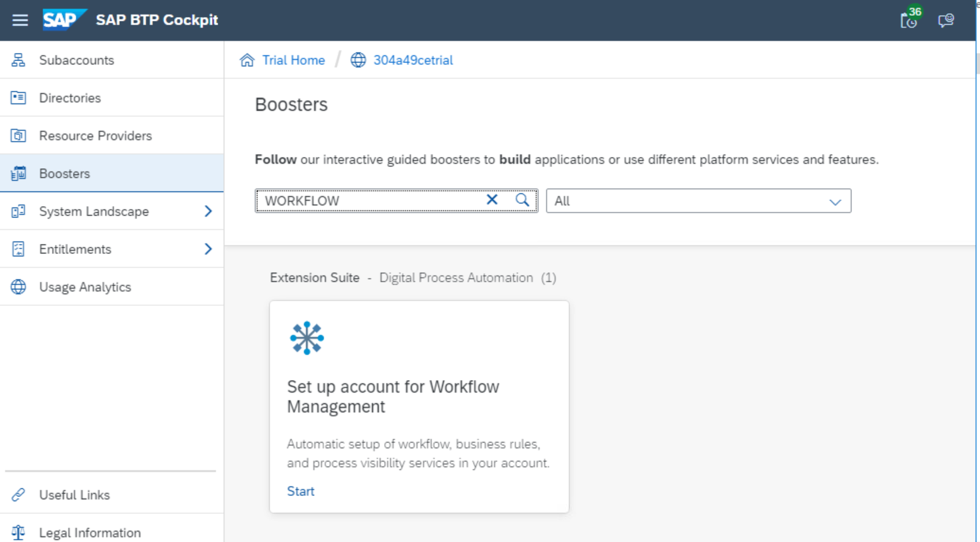The height and width of the screenshot is (542, 980).
Task: Open notifications icon with badge 36
Action: pyautogui.click(x=910, y=19)
